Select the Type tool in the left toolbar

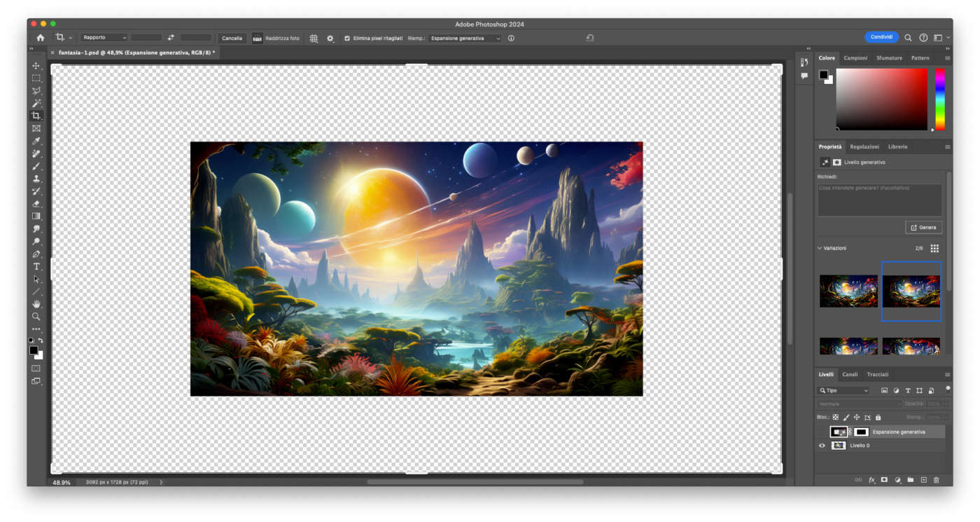pyautogui.click(x=36, y=267)
